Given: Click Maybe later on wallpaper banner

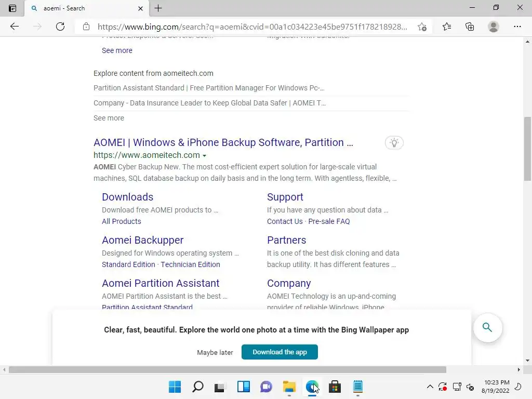Looking at the screenshot, I should [215, 353].
